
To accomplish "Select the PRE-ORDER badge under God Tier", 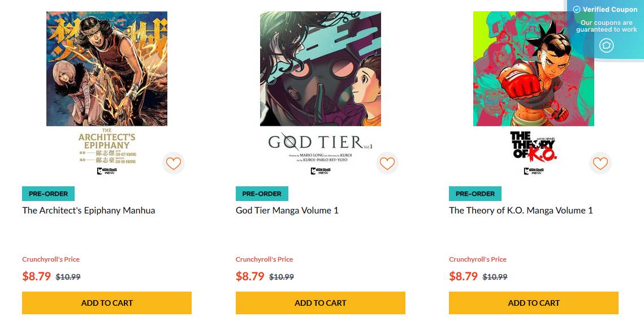I will (262, 193).
